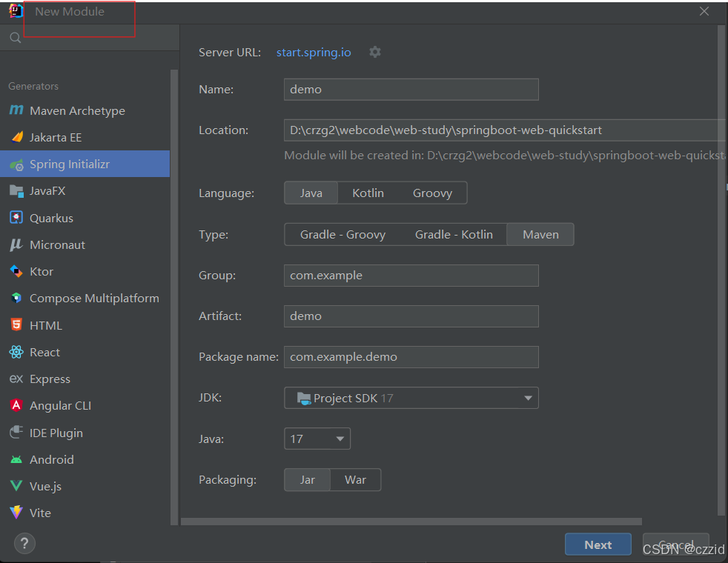Select Java as the language
The height and width of the screenshot is (563, 728).
tap(311, 193)
